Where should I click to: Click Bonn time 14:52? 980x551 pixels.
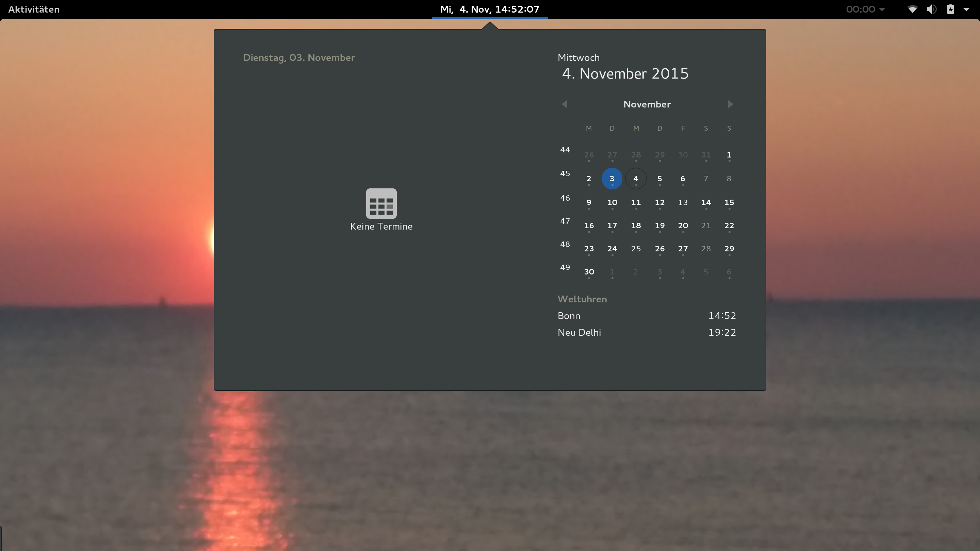pyautogui.click(x=722, y=316)
